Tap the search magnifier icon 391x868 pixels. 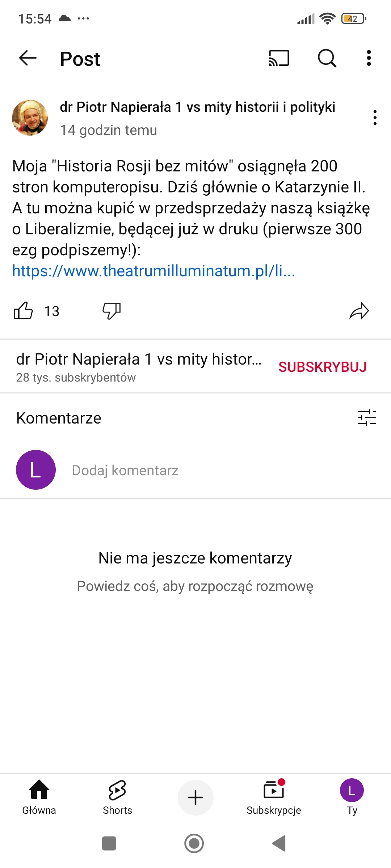point(327,58)
